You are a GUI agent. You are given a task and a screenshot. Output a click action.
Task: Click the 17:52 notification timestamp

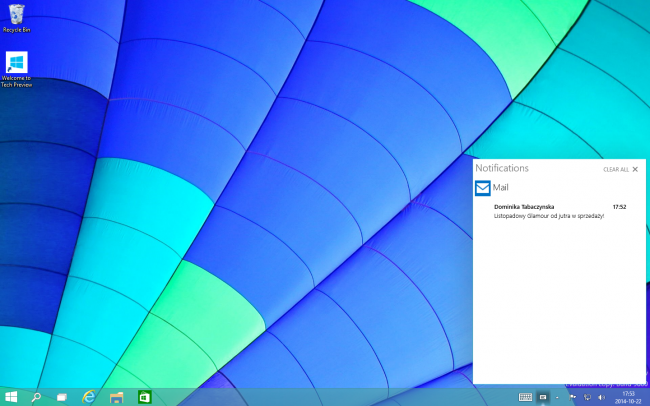coord(619,207)
